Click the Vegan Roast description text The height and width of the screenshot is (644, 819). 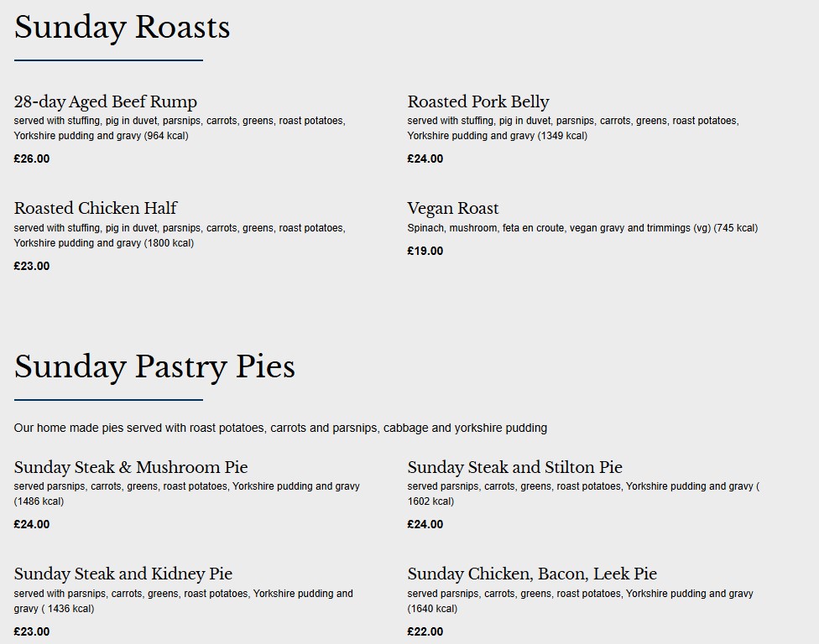tap(582, 228)
